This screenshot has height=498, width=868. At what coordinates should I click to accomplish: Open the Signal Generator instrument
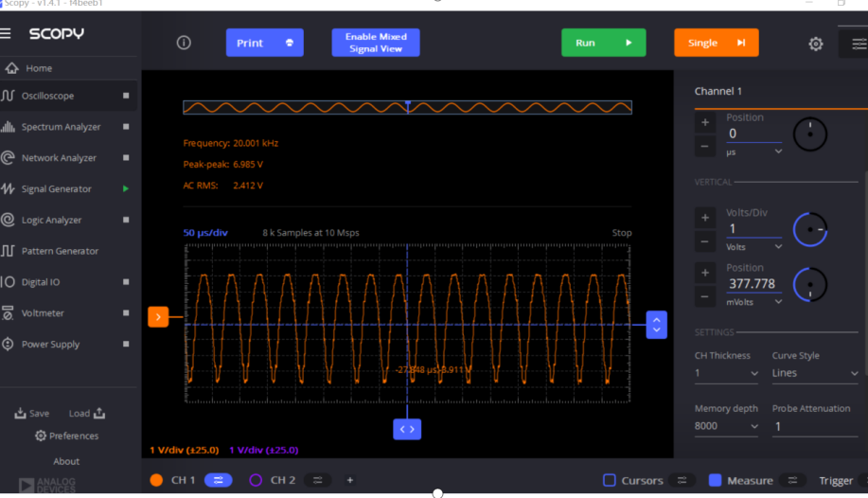point(56,189)
